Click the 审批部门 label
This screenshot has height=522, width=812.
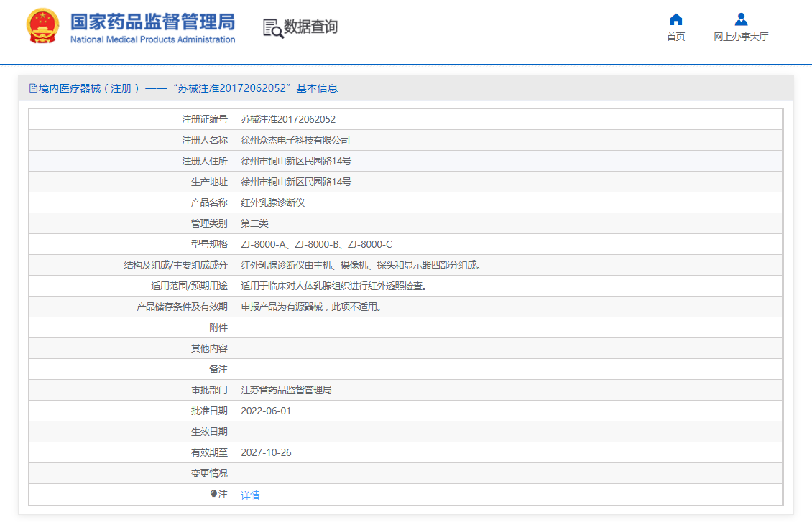(209, 390)
